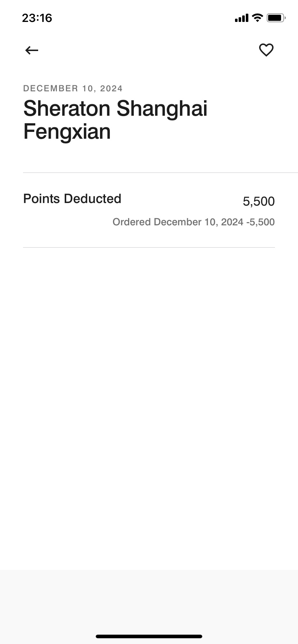Tap the back arrow icon

pos(32,50)
